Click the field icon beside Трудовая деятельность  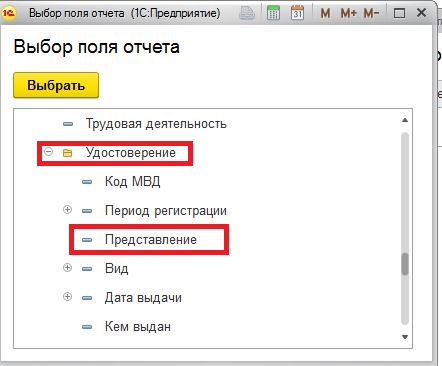[x=68, y=124]
